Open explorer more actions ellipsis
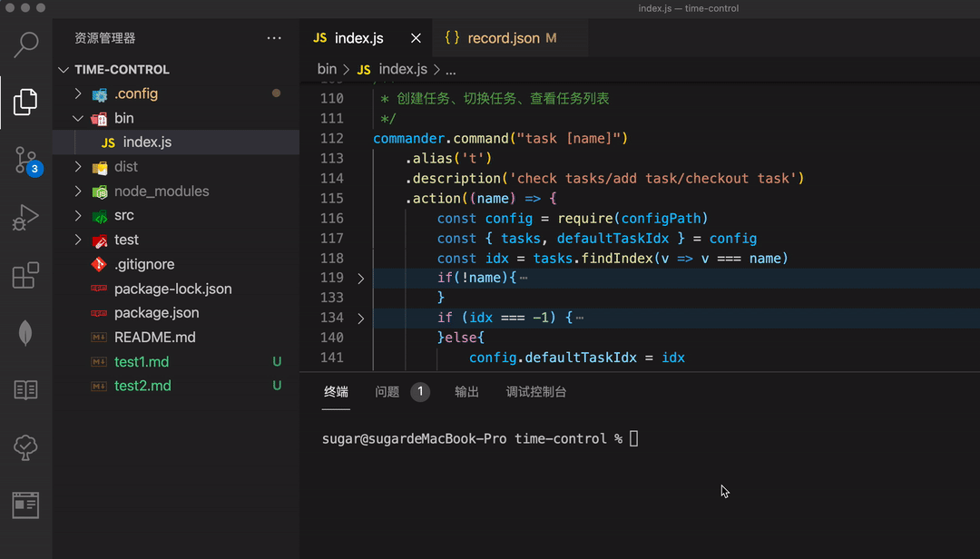The width and height of the screenshot is (980, 559). point(274,38)
